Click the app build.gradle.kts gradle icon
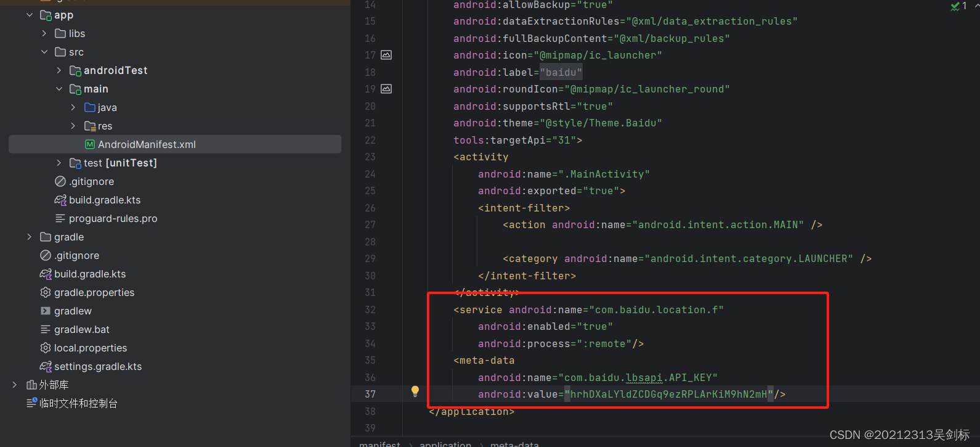 tap(60, 200)
